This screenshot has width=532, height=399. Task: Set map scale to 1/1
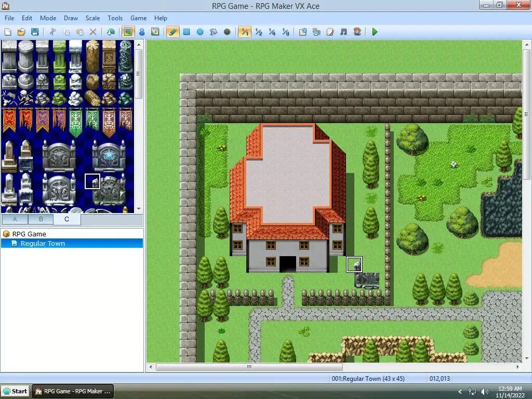245,32
